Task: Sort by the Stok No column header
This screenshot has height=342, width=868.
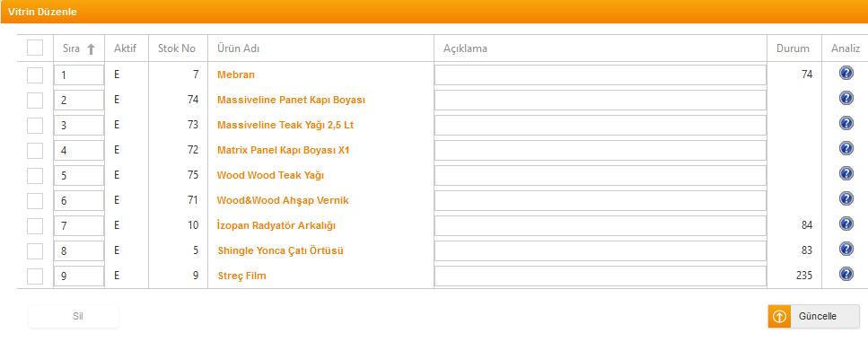Action: point(177,48)
